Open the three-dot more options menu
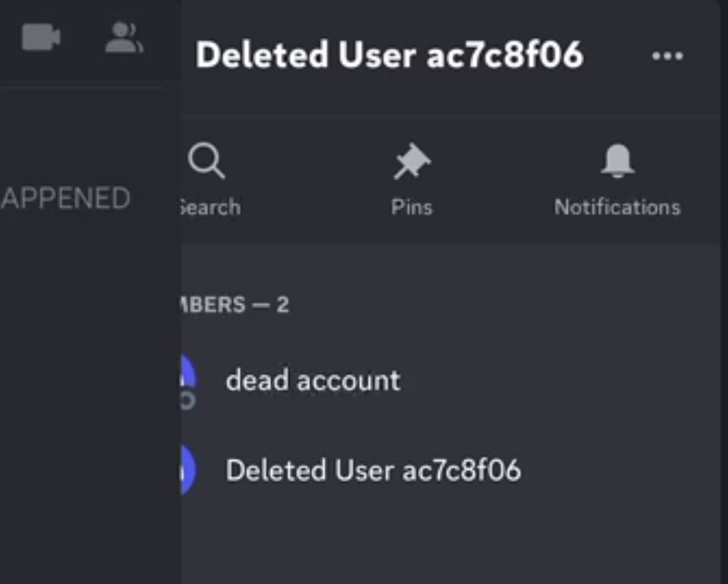The image size is (728, 584). click(x=667, y=56)
